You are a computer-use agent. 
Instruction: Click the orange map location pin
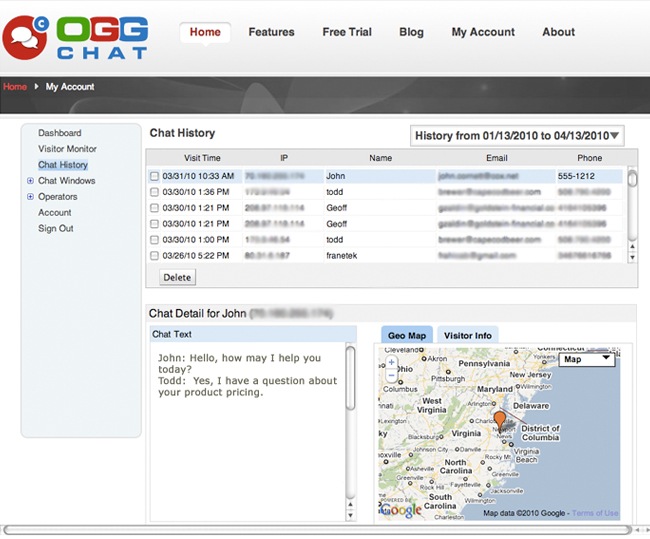tap(500, 417)
